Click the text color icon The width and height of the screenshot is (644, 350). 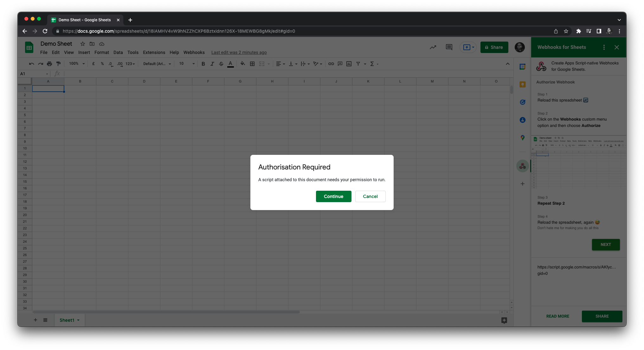230,64
